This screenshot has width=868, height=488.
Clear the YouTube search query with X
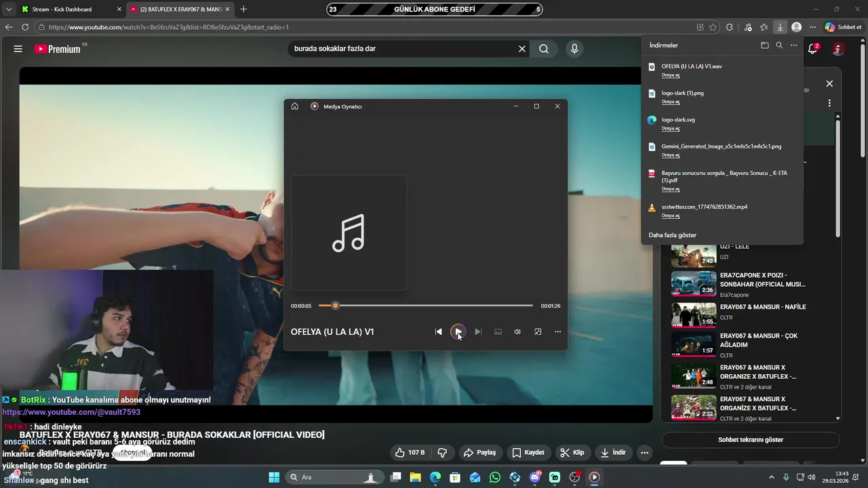[x=522, y=49]
